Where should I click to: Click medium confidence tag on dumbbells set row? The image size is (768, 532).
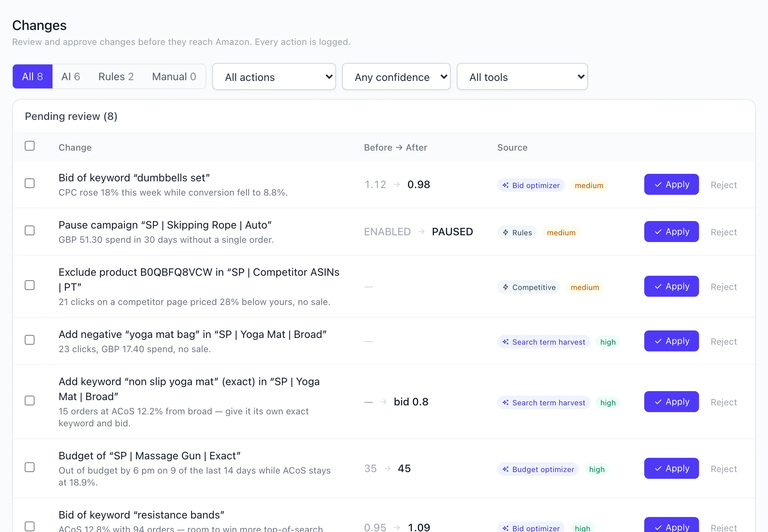click(x=589, y=185)
